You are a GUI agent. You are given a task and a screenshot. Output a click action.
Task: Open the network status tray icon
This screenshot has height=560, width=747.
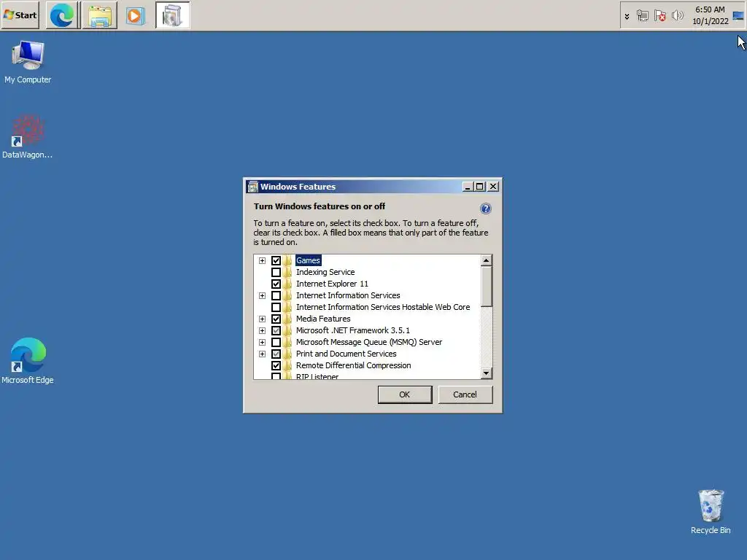pos(642,16)
